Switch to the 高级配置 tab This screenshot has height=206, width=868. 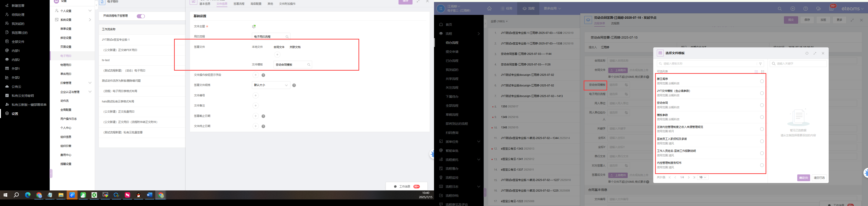click(x=256, y=4)
